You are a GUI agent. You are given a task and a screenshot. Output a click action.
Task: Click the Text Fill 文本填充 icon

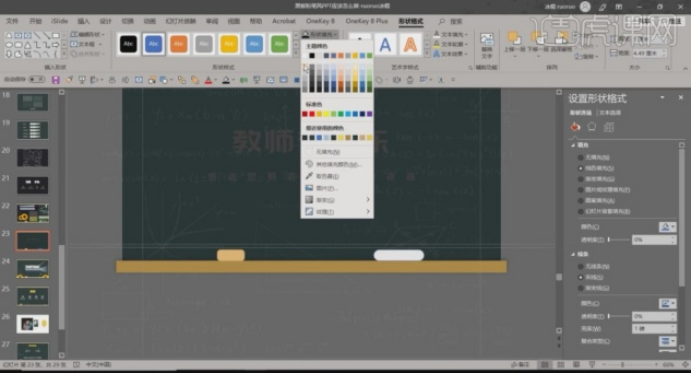click(436, 34)
